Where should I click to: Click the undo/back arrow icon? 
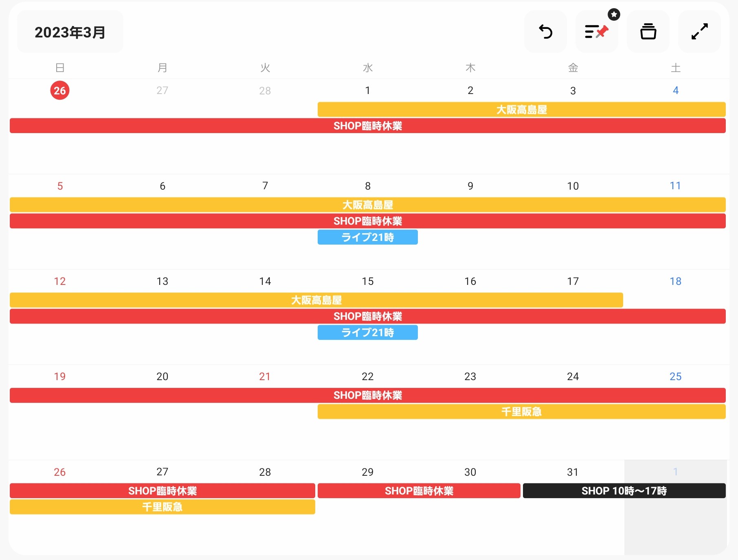click(545, 32)
